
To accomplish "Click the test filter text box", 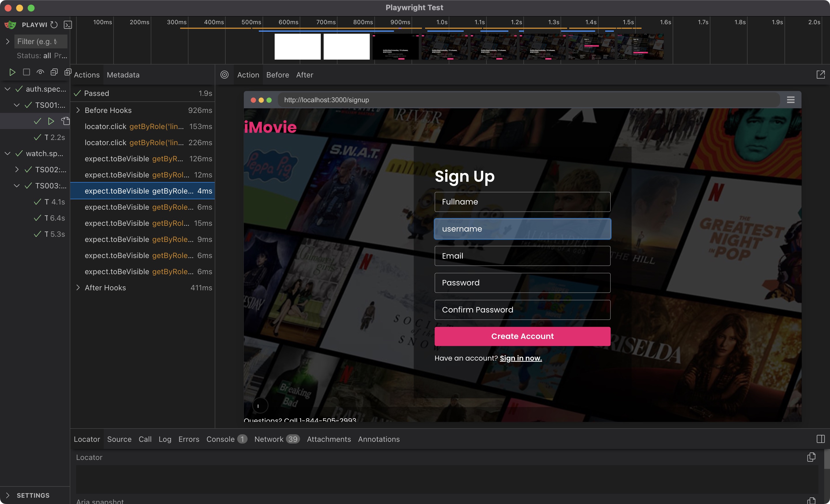I will click(x=41, y=41).
